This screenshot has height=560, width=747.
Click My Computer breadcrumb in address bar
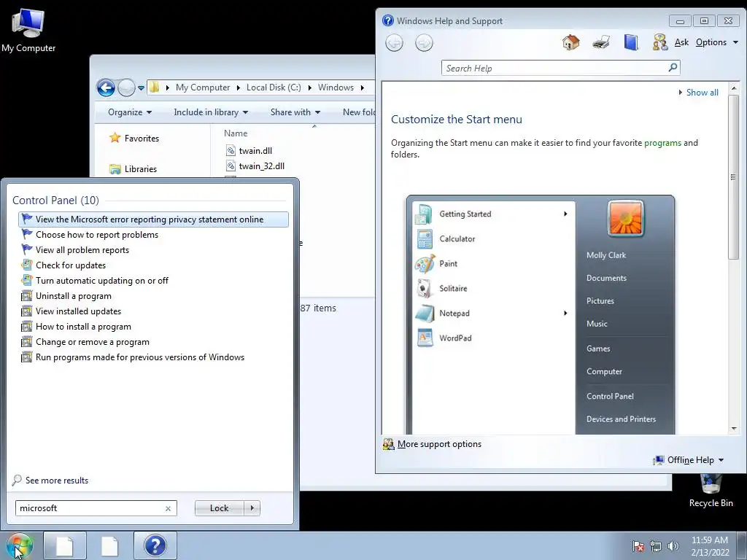point(203,87)
